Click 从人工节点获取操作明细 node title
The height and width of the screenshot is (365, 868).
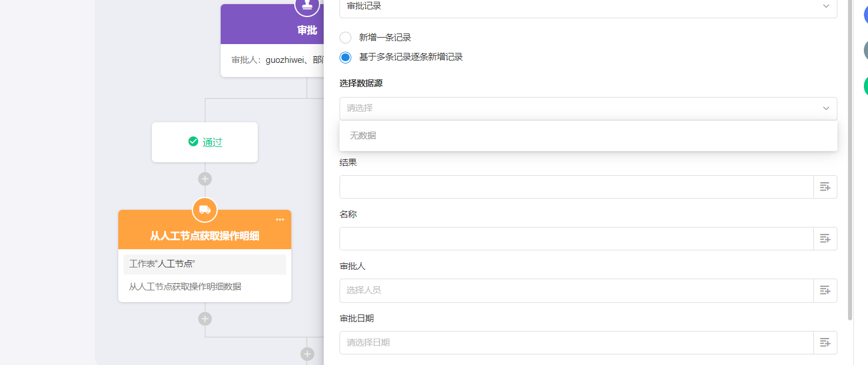click(204, 236)
